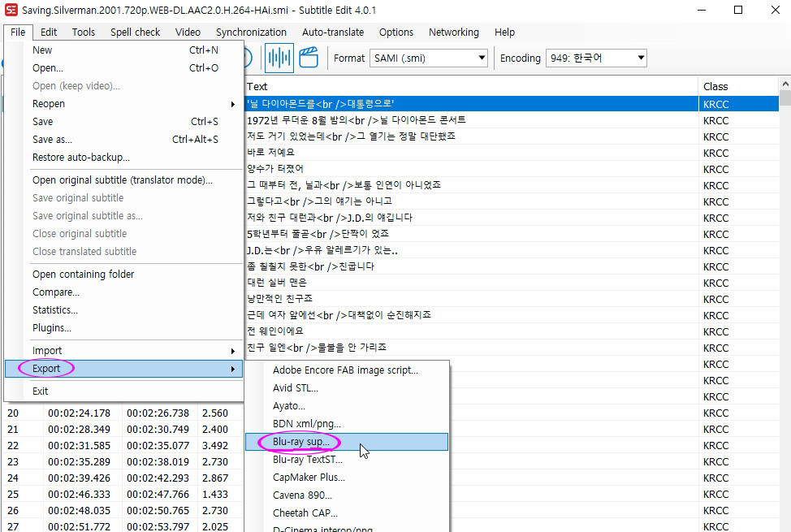Open the Auto-translate menu
791x532 pixels.
(x=333, y=32)
